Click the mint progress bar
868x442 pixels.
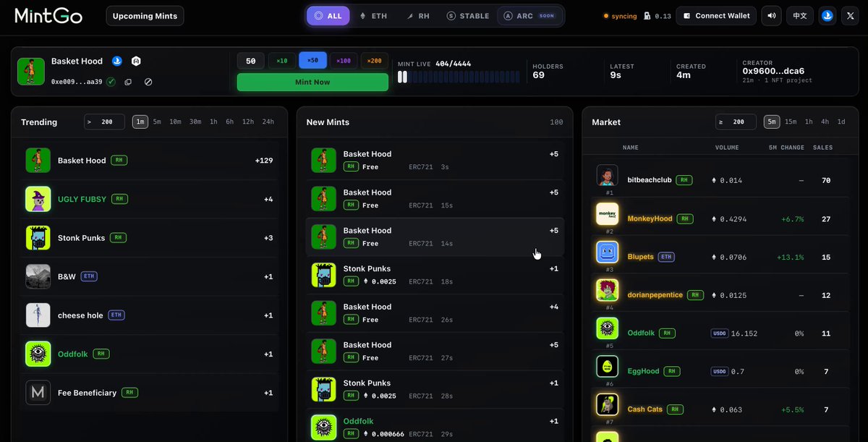click(x=459, y=77)
